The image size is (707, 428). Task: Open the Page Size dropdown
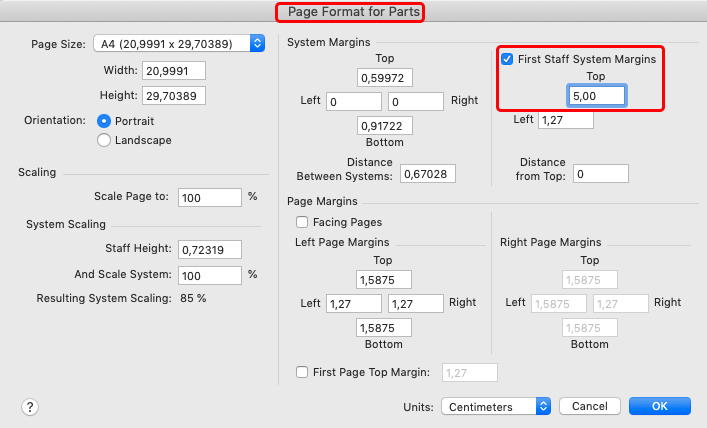[179, 43]
